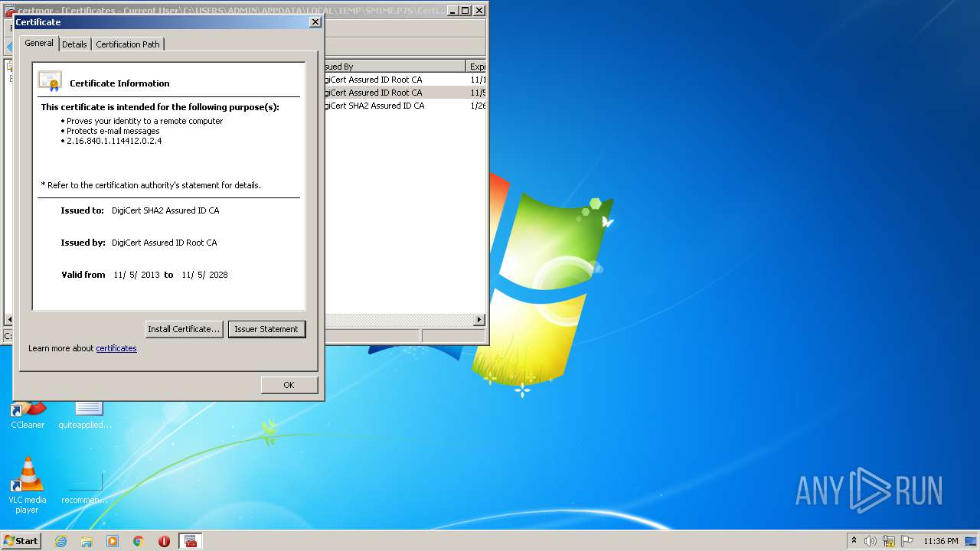Select the General tab
Screen dimensions: 980x551
pyautogui.click(x=39, y=43)
